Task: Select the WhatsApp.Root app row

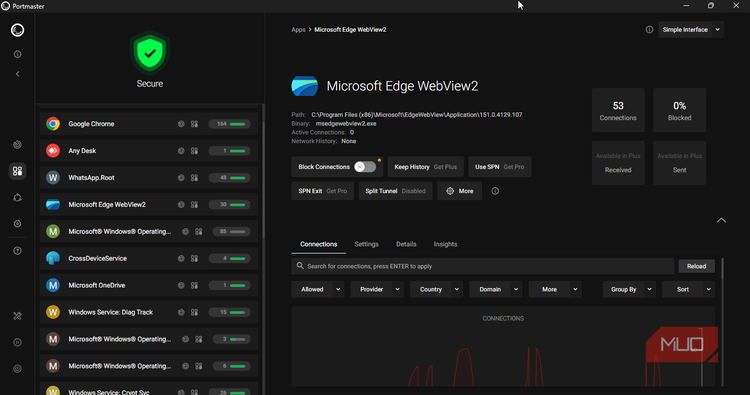Action: point(149,177)
